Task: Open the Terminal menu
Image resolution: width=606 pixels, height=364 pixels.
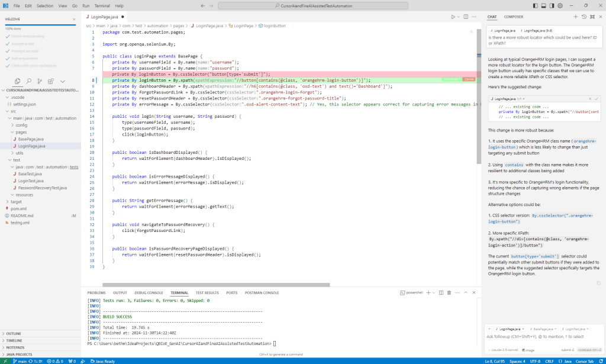Action: click(102, 5)
